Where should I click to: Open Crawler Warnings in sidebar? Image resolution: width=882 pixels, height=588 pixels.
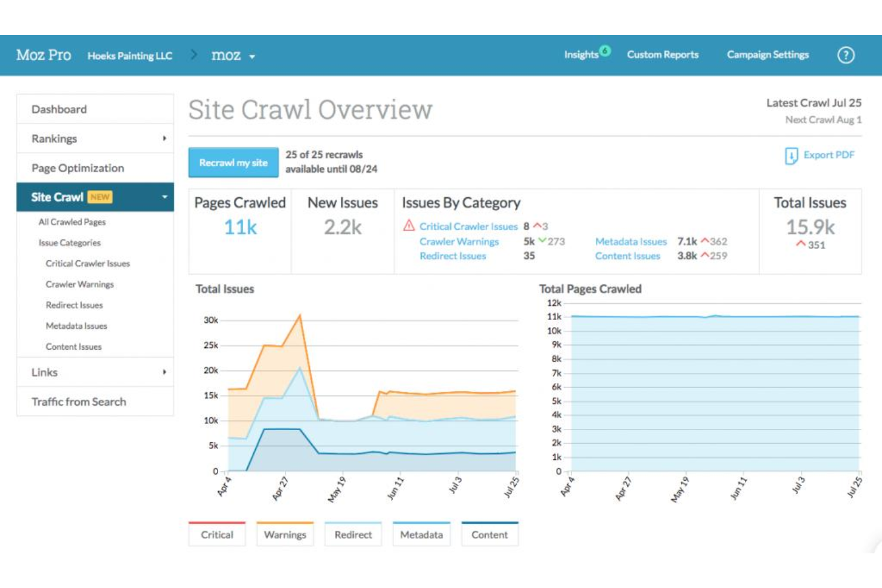coord(80,284)
